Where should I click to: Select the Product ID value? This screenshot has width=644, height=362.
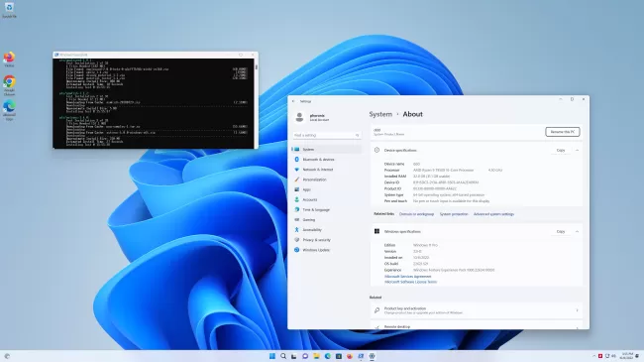[x=435, y=188]
